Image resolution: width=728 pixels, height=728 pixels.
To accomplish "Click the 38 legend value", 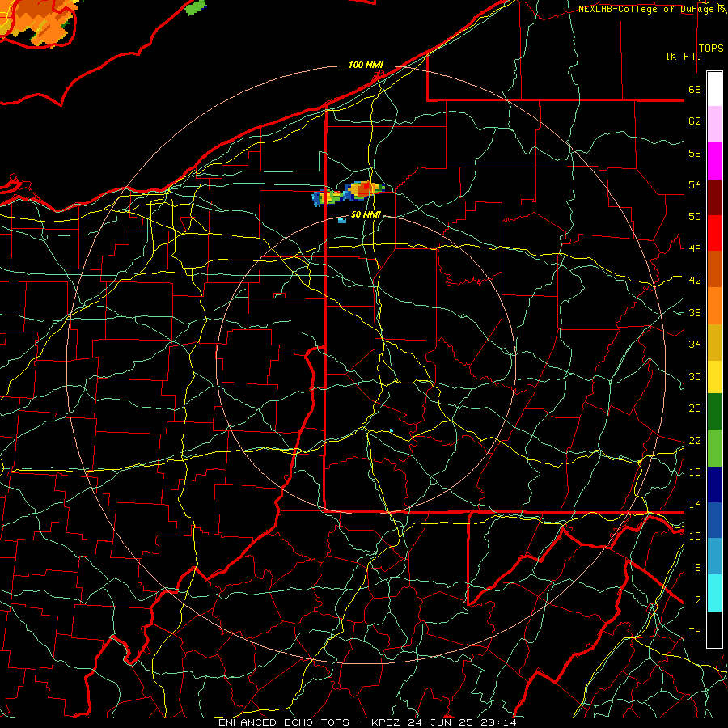I will tap(695, 312).
